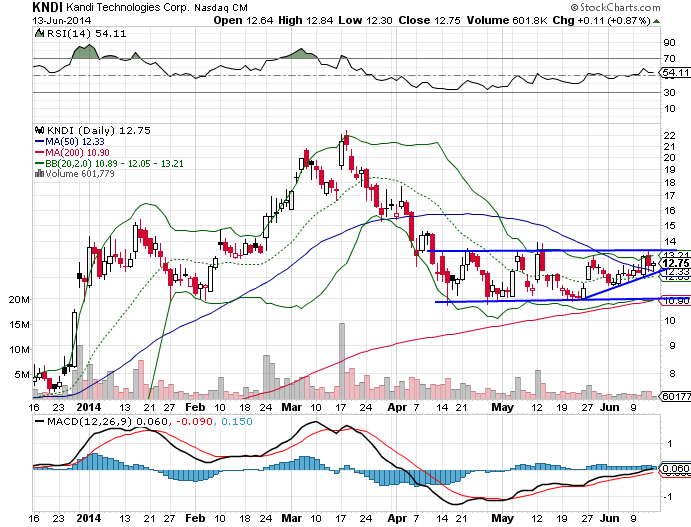Click the KNDI ticker symbol title

click(48, 7)
